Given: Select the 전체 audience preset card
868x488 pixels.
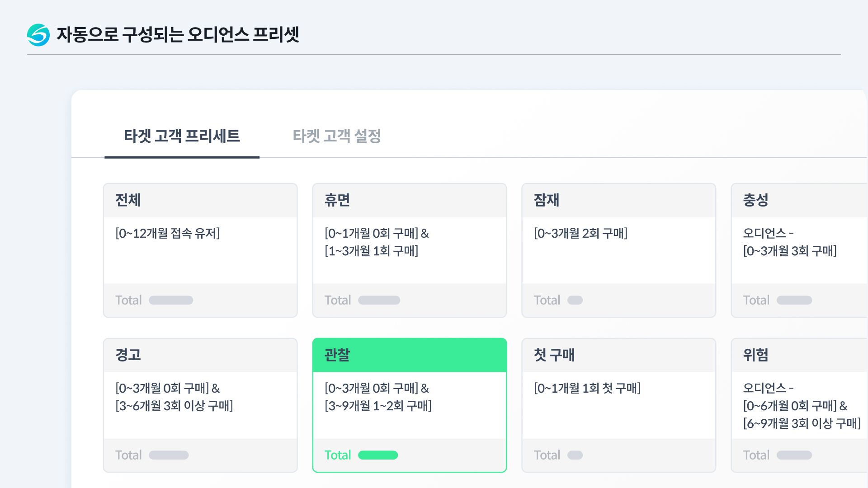Looking at the screenshot, I should (x=200, y=250).
